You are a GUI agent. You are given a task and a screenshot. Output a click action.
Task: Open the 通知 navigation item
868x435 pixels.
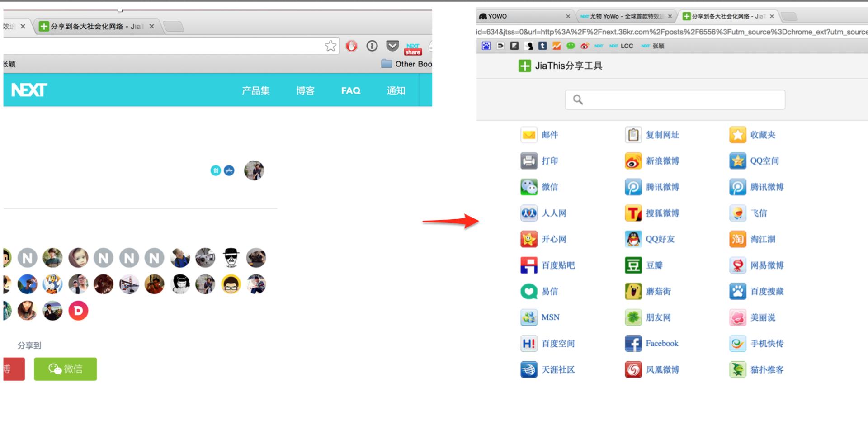coord(396,90)
